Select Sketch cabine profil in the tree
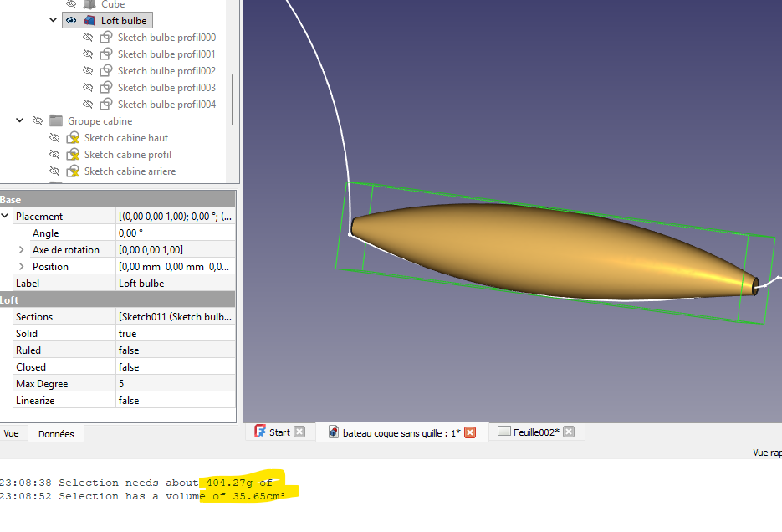 click(x=127, y=155)
